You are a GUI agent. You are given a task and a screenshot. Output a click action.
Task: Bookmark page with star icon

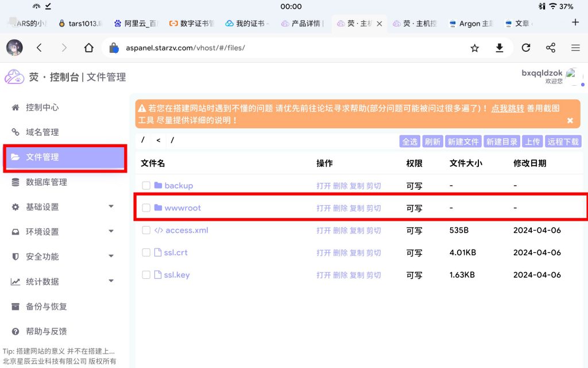click(474, 48)
